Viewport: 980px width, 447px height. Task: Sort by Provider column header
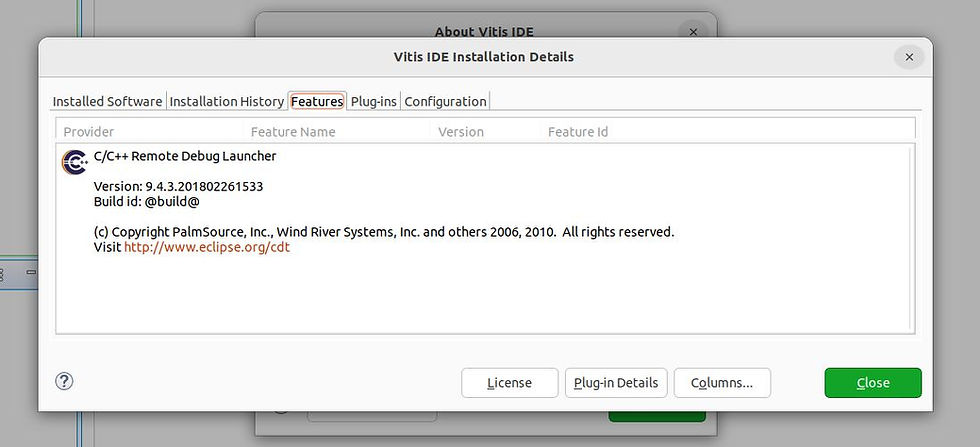pyautogui.click(x=89, y=132)
